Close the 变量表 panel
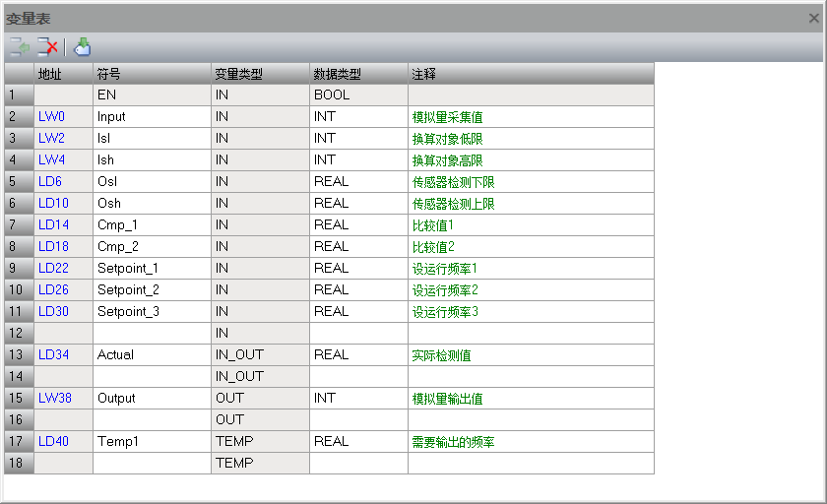The image size is (827, 504). coord(814,19)
